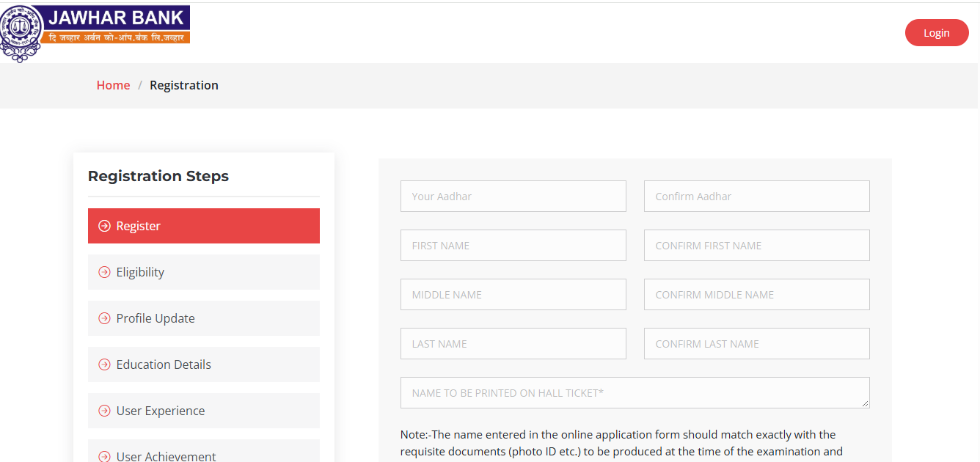The height and width of the screenshot is (462, 980).
Task: Switch to the Profile Update step
Action: pyautogui.click(x=204, y=318)
